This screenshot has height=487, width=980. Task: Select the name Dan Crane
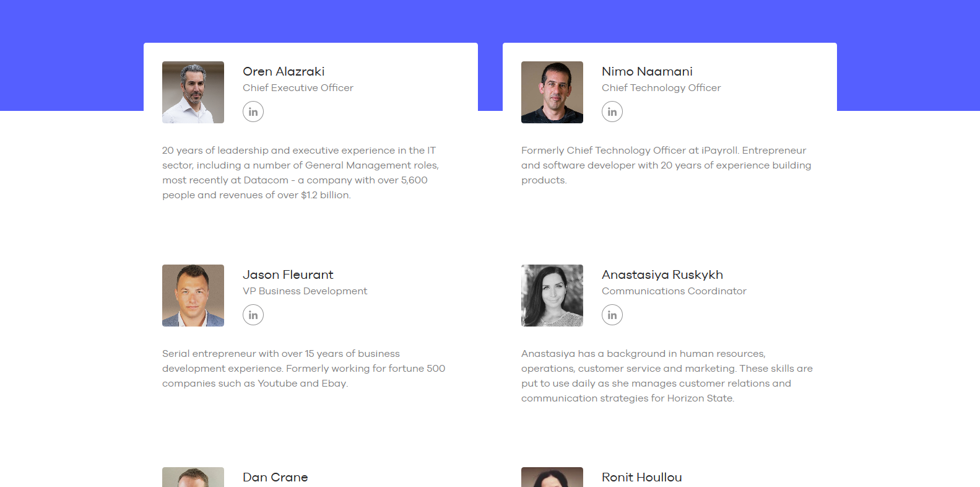[x=275, y=477]
